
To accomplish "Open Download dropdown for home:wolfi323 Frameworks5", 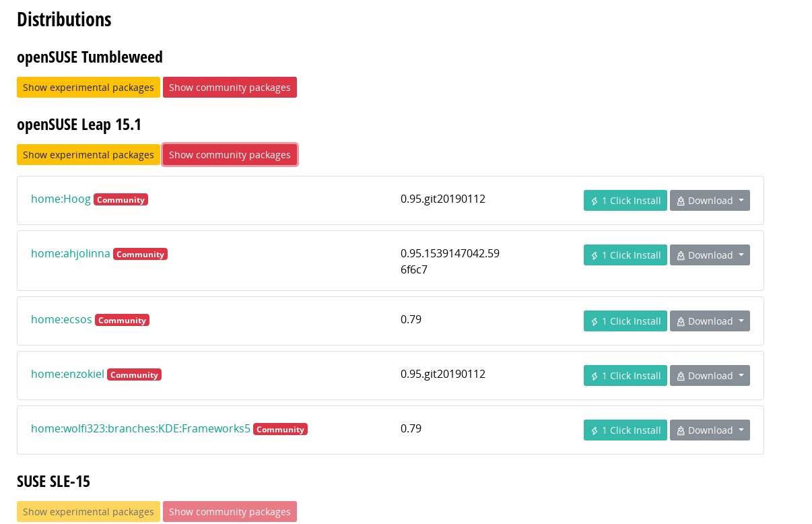I will [x=710, y=430].
